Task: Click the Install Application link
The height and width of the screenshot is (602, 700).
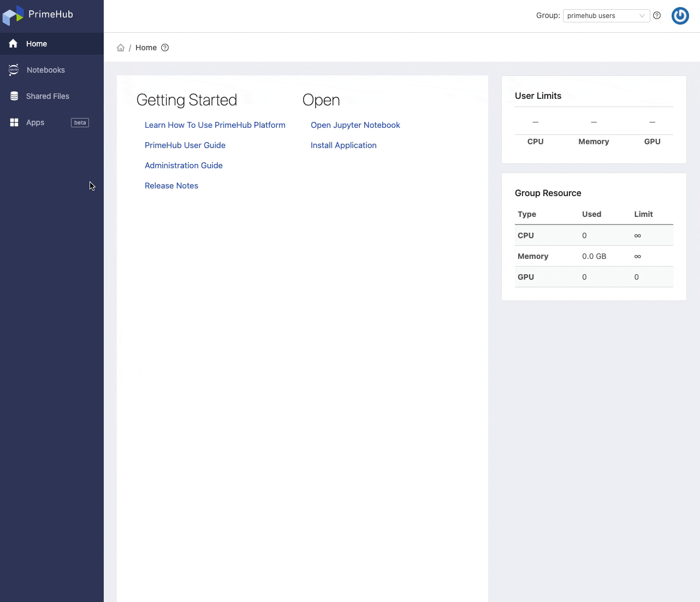Action: pos(343,145)
